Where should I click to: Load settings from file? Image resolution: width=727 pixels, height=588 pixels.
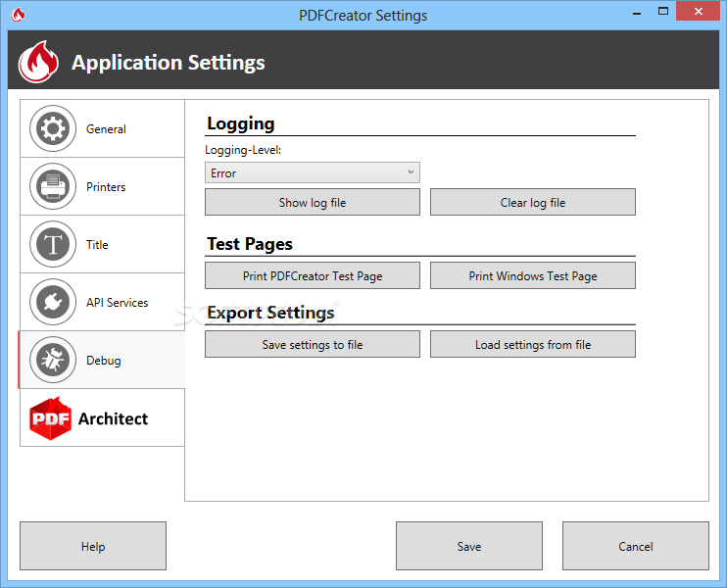pyautogui.click(x=533, y=344)
